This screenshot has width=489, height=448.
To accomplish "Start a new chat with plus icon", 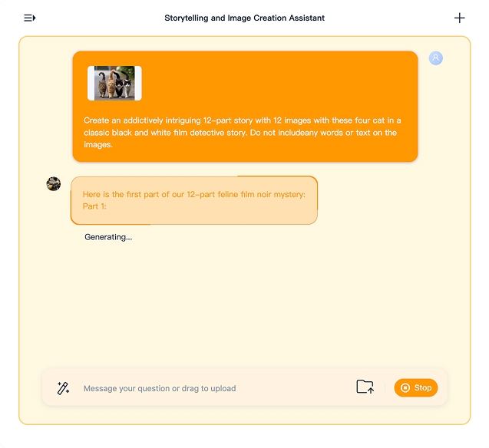I will point(459,18).
